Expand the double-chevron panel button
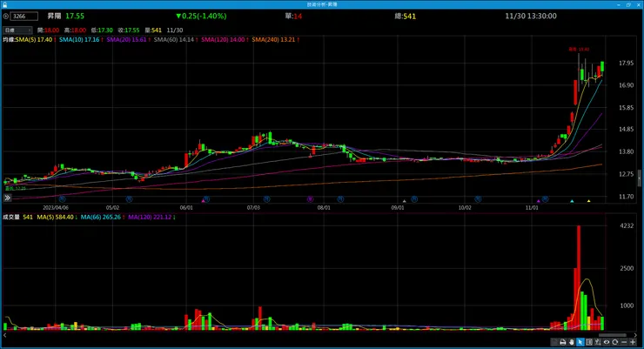This screenshot has width=644, height=349. pyautogui.click(x=7, y=198)
